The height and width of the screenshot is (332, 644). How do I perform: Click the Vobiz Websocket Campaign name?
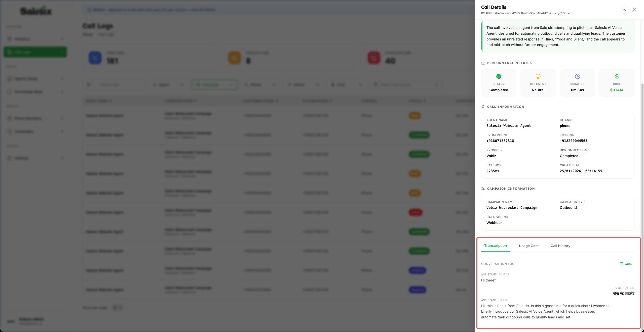point(512,208)
